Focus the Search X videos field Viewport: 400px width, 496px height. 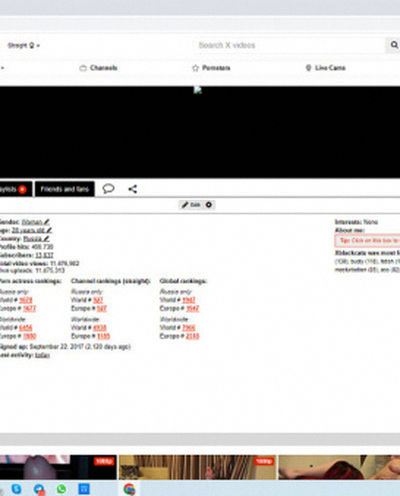tap(289, 45)
